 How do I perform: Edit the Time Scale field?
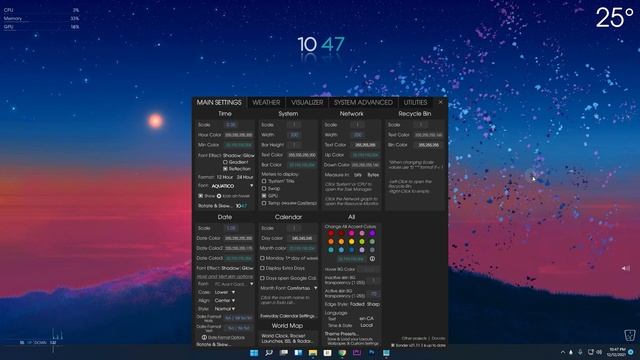(231, 125)
